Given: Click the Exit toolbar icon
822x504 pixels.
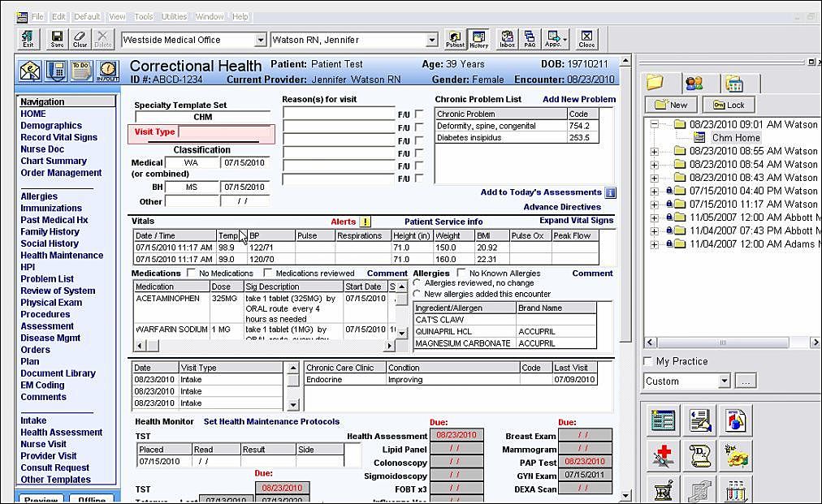Looking at the screenshot, I should [28, 39].
